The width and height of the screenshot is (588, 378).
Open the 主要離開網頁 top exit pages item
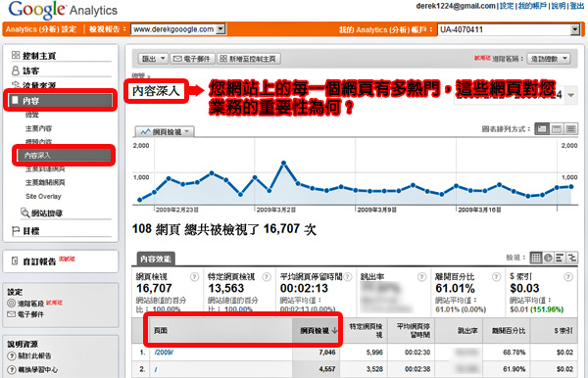pyautogui.click(x=45, y=182)
